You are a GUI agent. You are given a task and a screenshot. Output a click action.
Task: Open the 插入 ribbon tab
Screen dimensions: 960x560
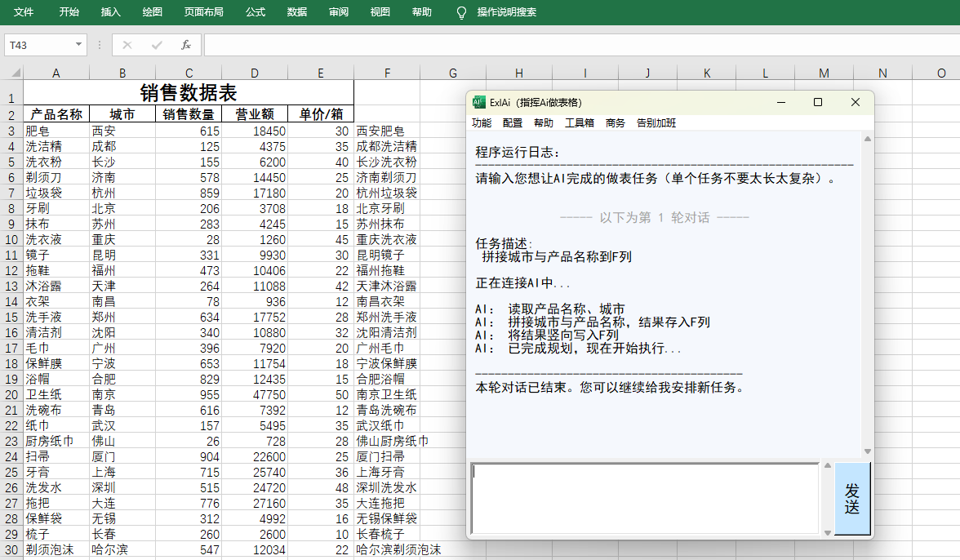[x=111, y=12]
